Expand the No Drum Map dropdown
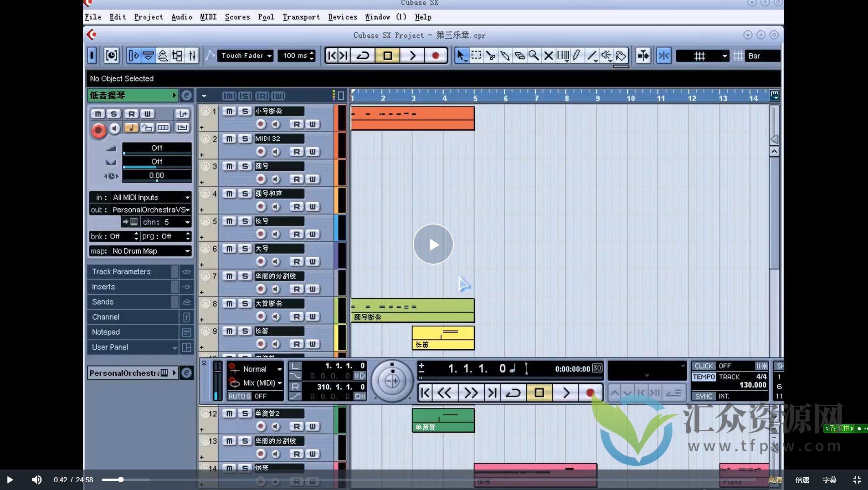 click(x=151, y=251)
